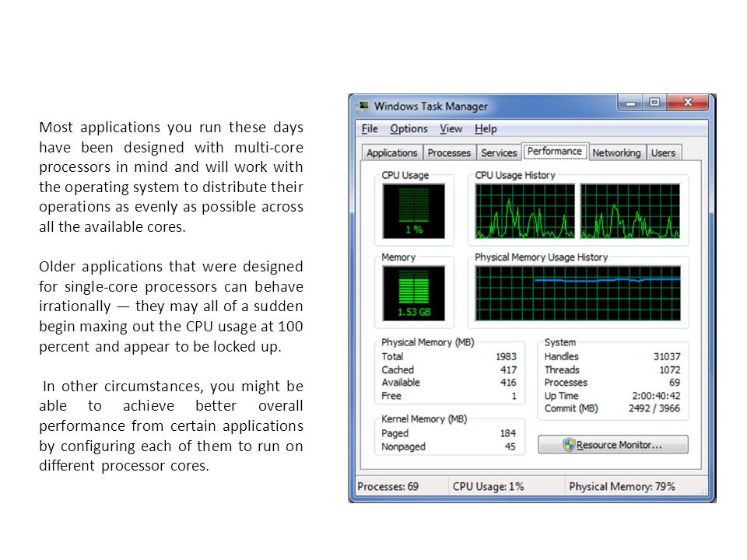The image size is (747, 560).
Task: Click the Commit value 2492 / 3966
Action: [x=654, y=408]
